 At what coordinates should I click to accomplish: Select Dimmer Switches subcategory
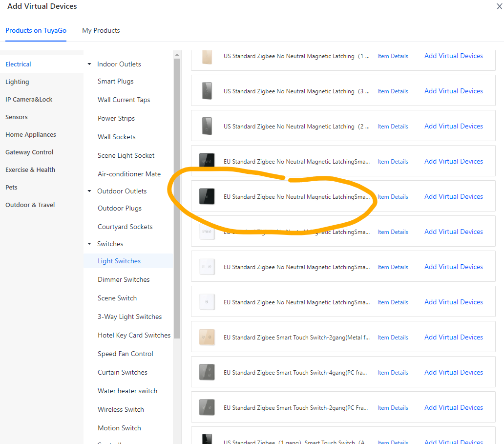[x=124, y=279]
